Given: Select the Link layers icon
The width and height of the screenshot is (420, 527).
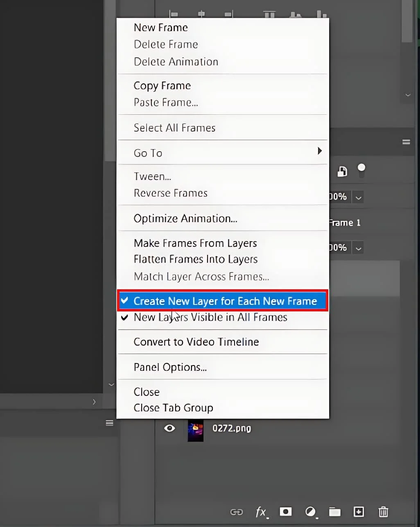Looking at the screenshot, I should pyautogui.click(x=236, y=512).
